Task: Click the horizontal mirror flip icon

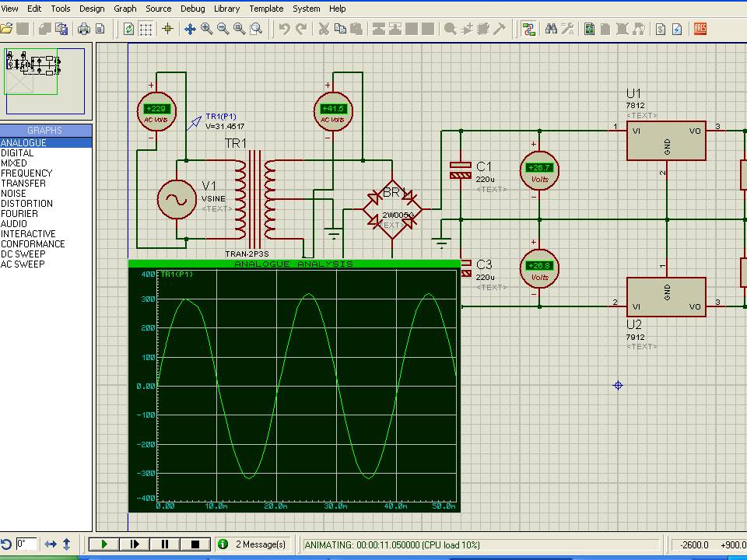Action: click(x=51, y=544)
